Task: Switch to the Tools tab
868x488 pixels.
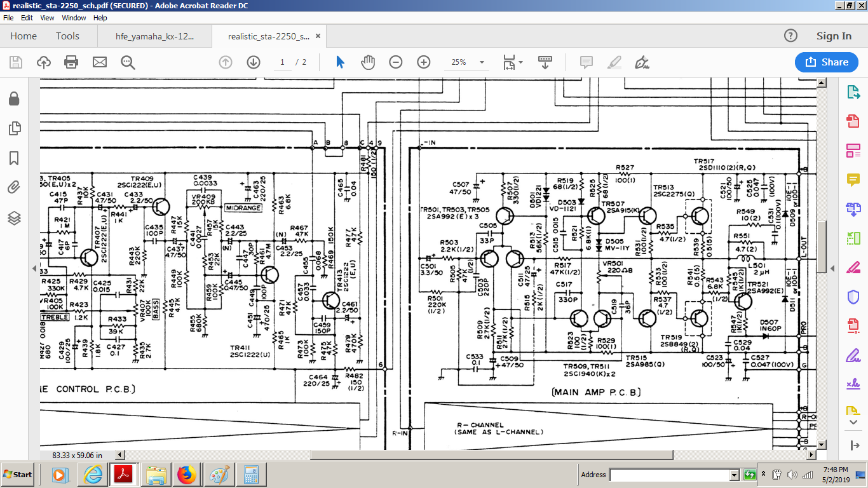Action: [67, 36]
